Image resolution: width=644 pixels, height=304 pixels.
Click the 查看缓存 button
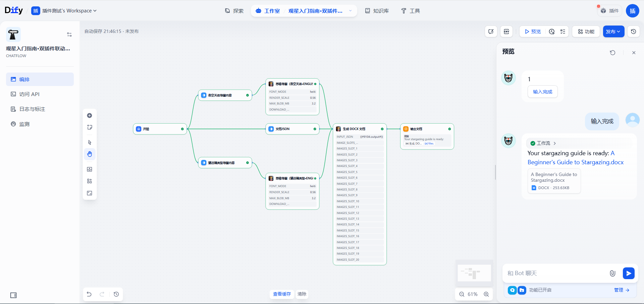click(282, 294)
